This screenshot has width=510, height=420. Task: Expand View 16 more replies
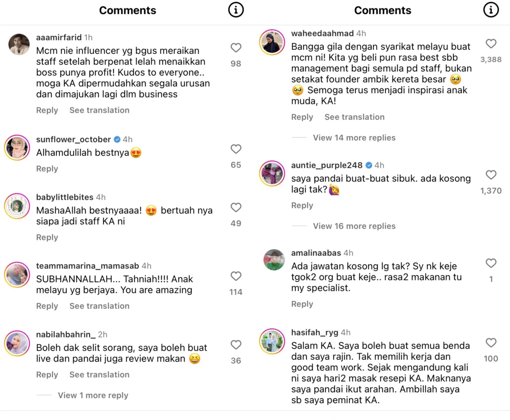(354, 226)
